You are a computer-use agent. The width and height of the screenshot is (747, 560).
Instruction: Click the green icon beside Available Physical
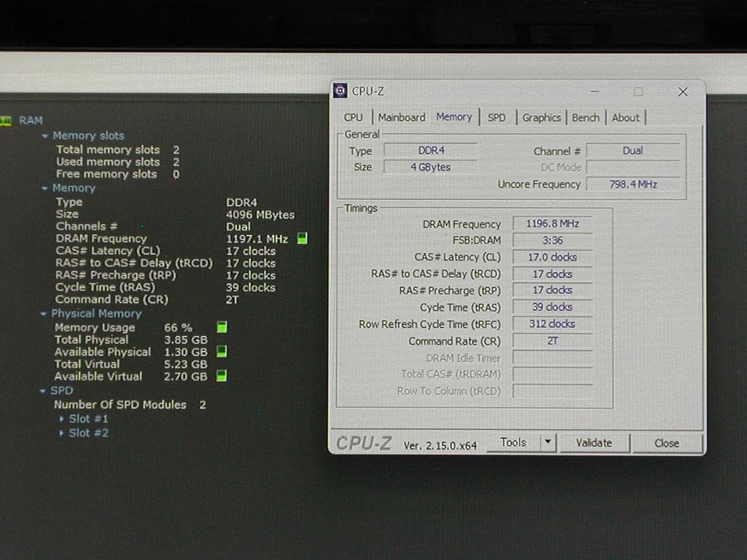[221, 351]
